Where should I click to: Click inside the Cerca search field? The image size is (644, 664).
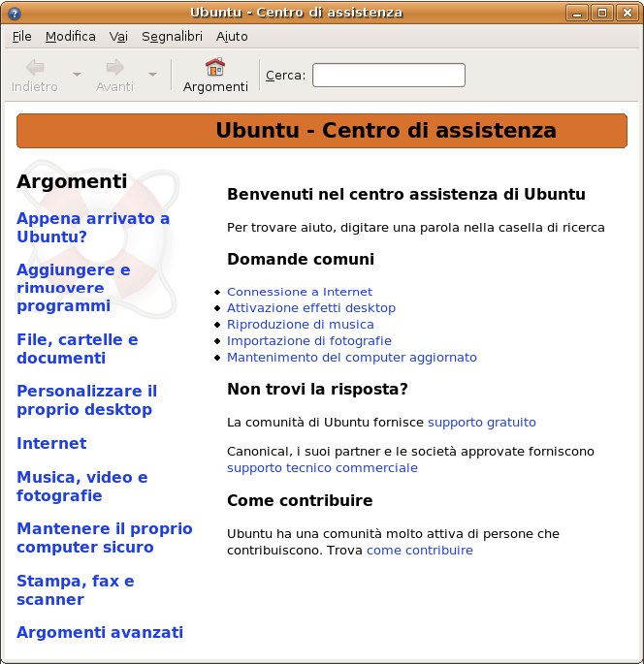388,75
